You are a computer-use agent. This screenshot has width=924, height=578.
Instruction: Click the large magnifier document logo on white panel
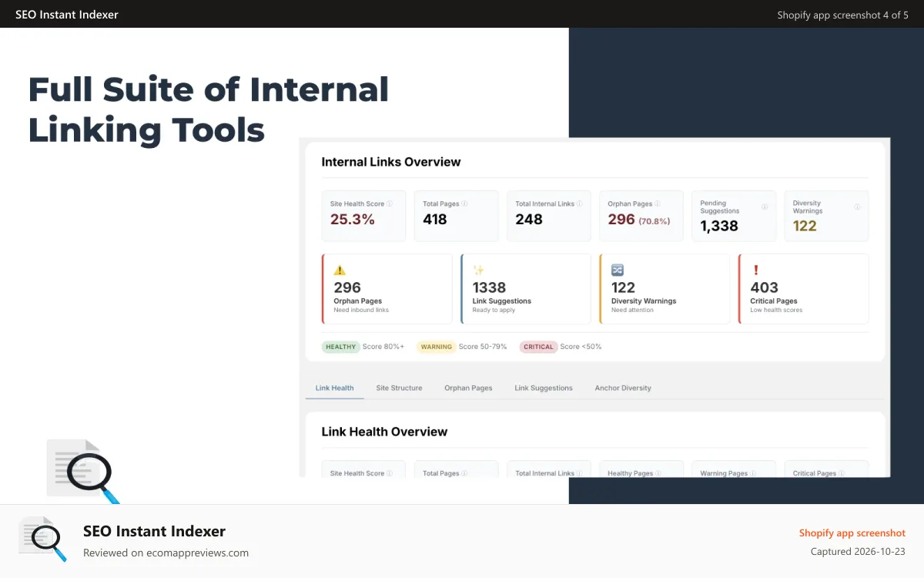[84, 471]
